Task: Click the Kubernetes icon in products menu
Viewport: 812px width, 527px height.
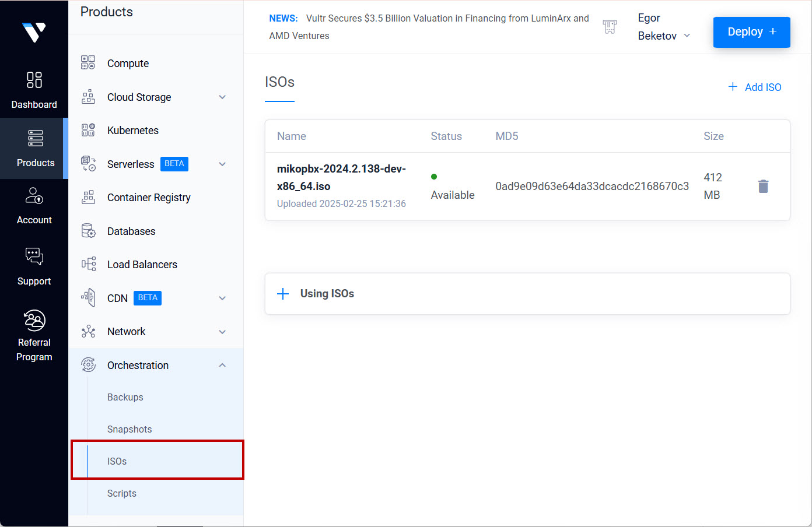Action: [x=88, y=131]
